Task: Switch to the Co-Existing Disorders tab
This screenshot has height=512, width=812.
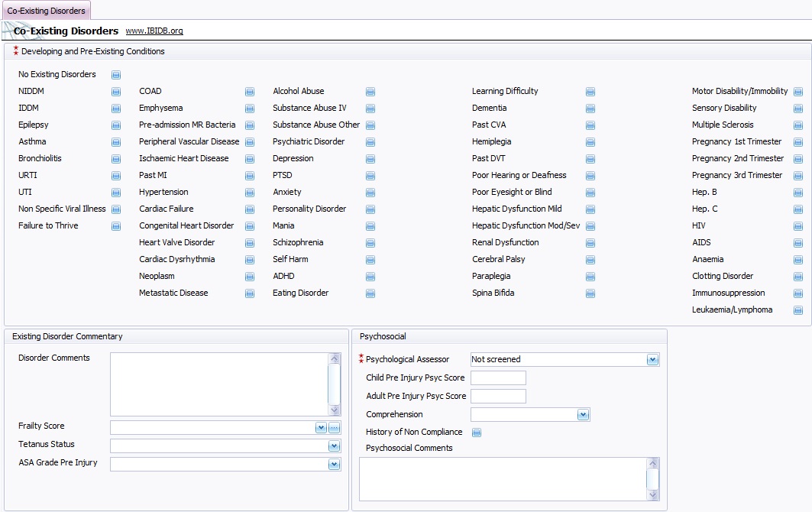Action: coord(46,11)
